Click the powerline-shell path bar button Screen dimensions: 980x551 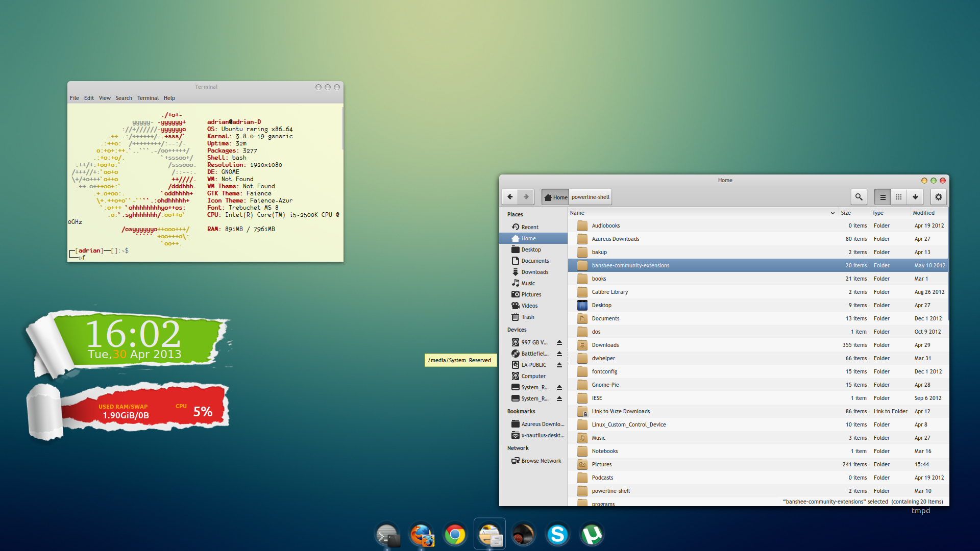[x=591, y=197]
